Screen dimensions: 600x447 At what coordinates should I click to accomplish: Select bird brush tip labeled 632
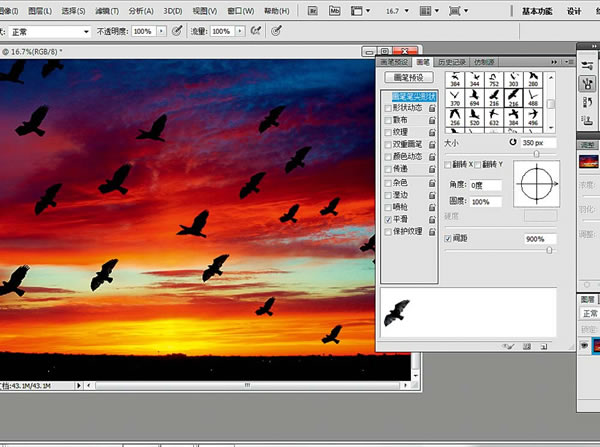[x=494, y=117]
